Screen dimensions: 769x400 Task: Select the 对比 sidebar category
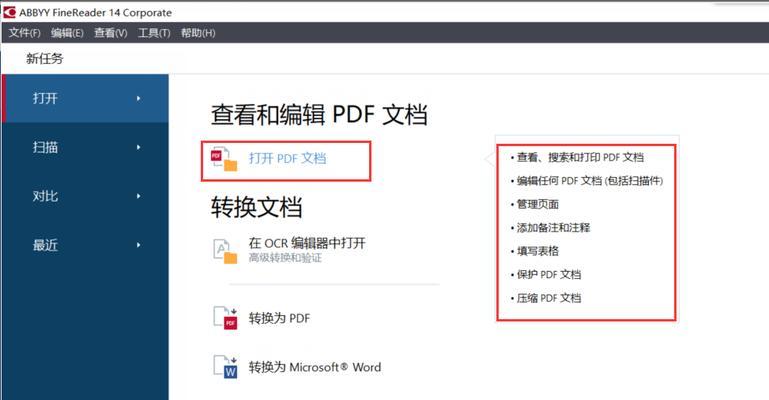pyautogui.click(x=85, y=196)
